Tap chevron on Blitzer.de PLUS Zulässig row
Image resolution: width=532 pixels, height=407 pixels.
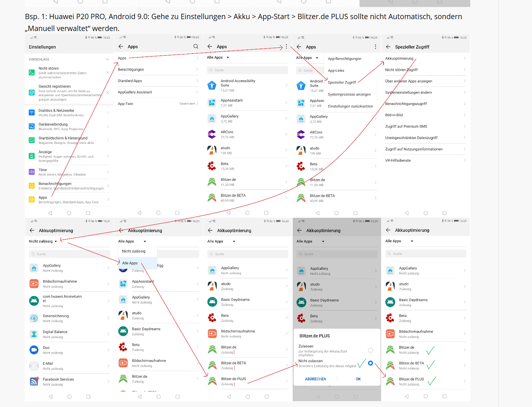287,381
